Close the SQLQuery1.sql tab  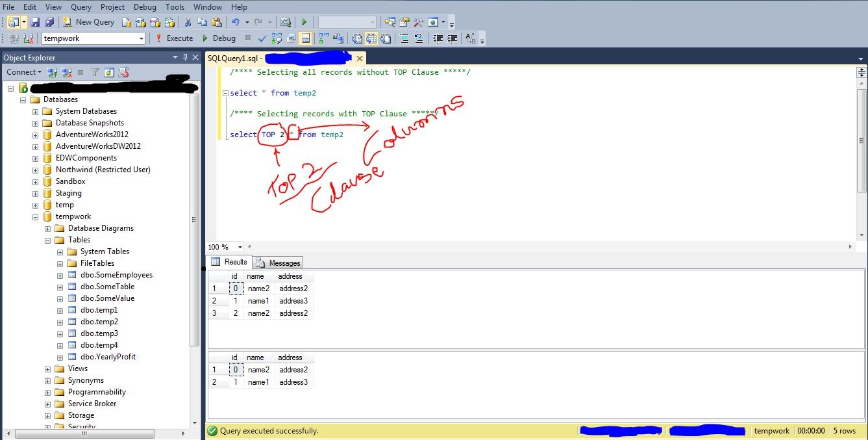point(360,58)
